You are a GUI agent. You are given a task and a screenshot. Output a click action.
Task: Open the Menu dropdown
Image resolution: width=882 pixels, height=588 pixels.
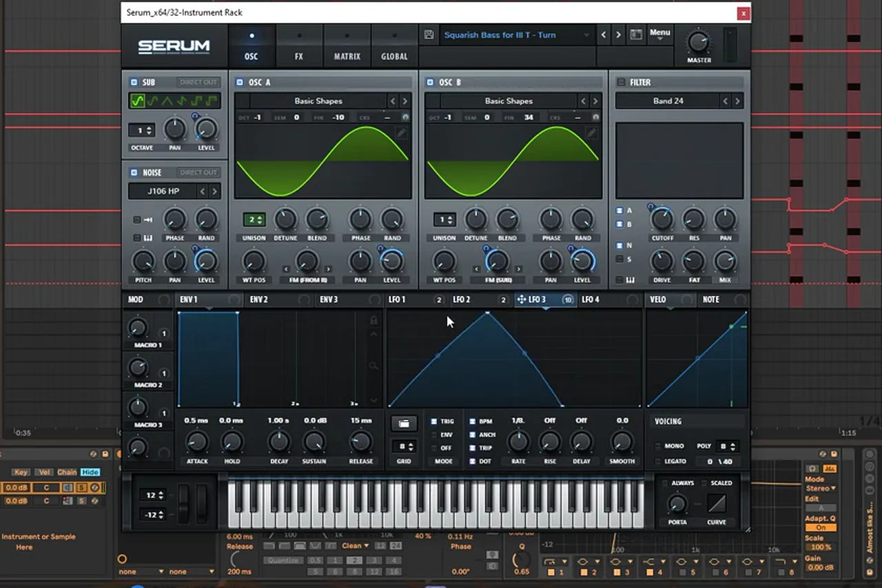659,34
